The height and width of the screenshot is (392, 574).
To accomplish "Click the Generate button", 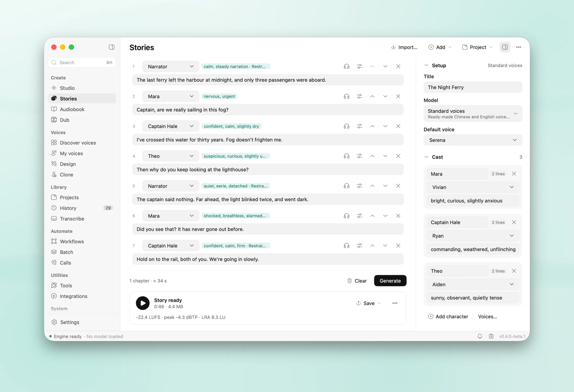I will point(390,281).
